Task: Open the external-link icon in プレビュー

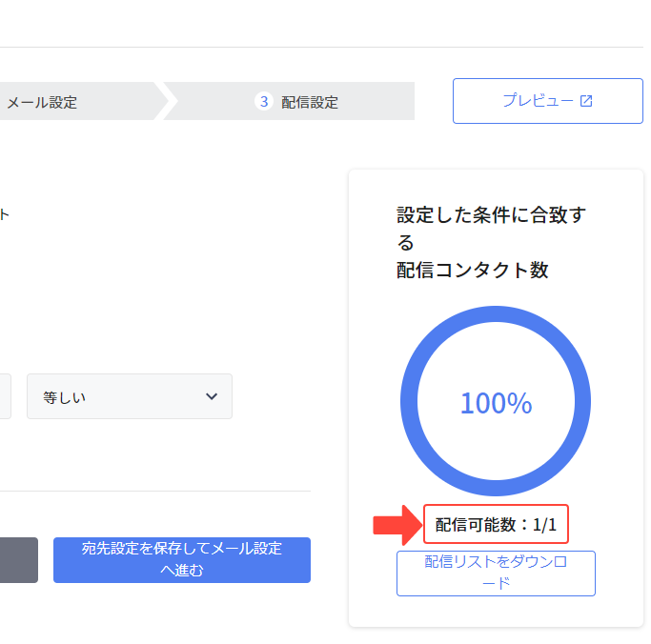Action: pyautogui.click(x=586, y=101)
